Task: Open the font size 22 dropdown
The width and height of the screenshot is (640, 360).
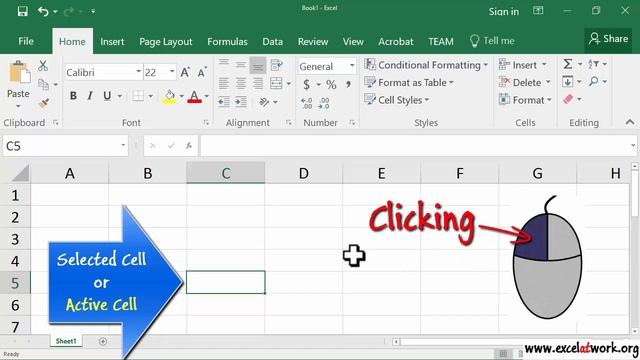Action: [172, 72]
